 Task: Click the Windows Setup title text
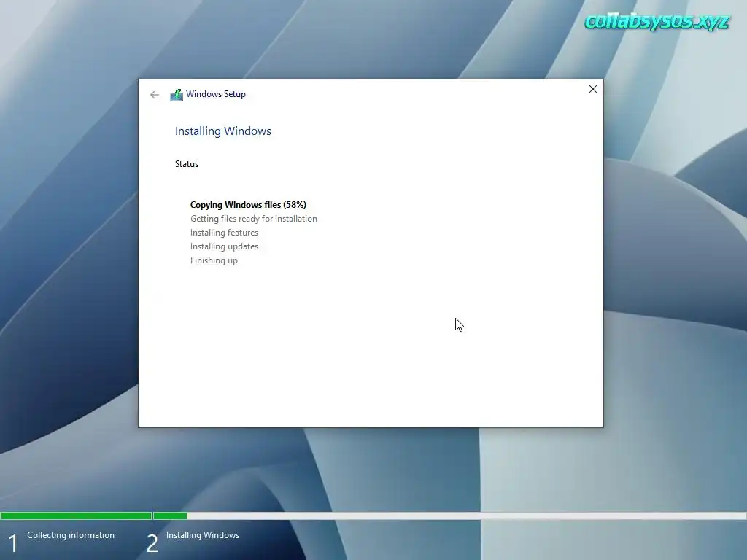tap(216, 94)
